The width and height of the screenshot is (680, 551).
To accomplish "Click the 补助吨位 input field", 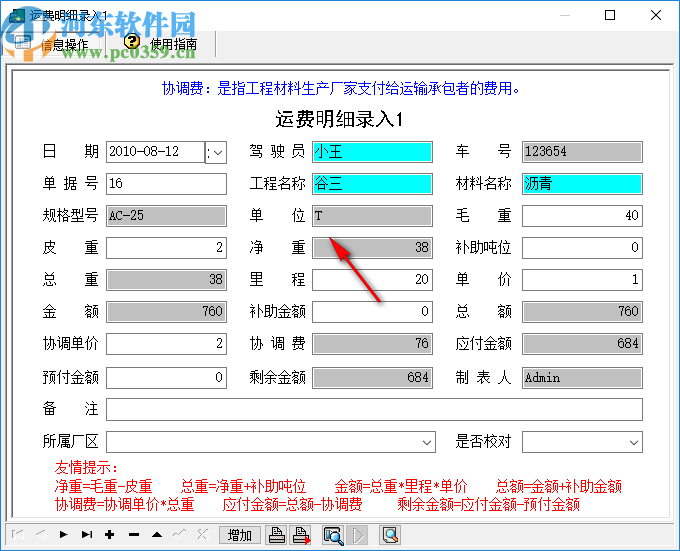I will (x=582, y=248).
